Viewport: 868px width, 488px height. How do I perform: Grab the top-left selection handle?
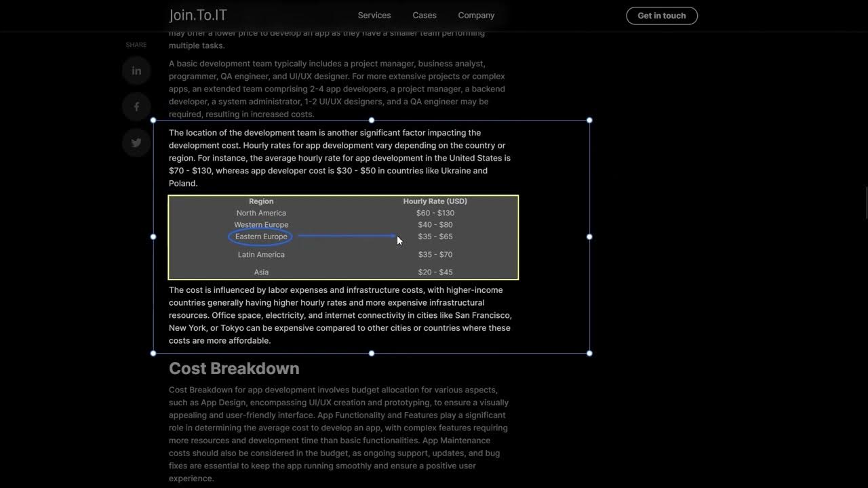(x=153, y=120)
